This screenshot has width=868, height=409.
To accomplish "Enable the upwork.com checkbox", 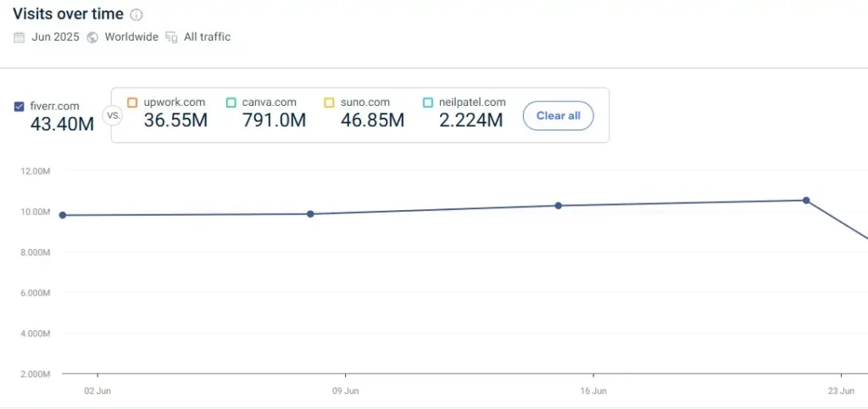I will pos(131,102).
